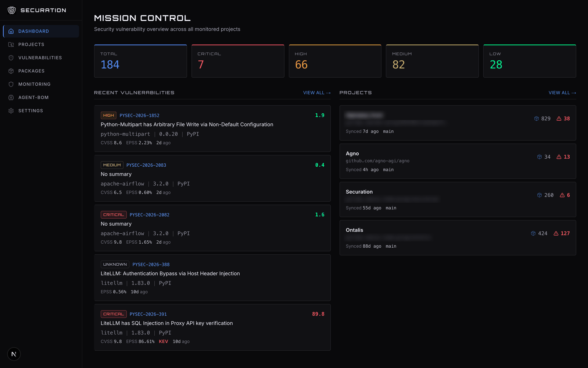Open PYSEC-2026-1852 vulnerability link
The width and height of the screenshot is (588, 368).
point(140,116)
